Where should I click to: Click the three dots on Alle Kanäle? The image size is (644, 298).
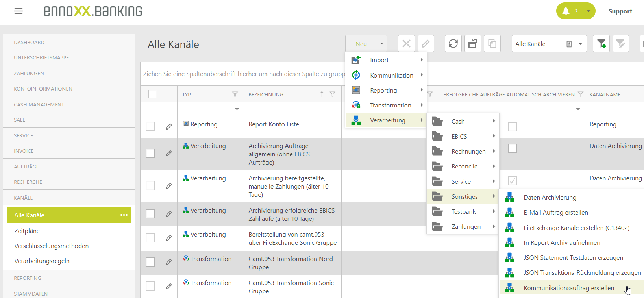pyautogui.click(x=124, y=215)
